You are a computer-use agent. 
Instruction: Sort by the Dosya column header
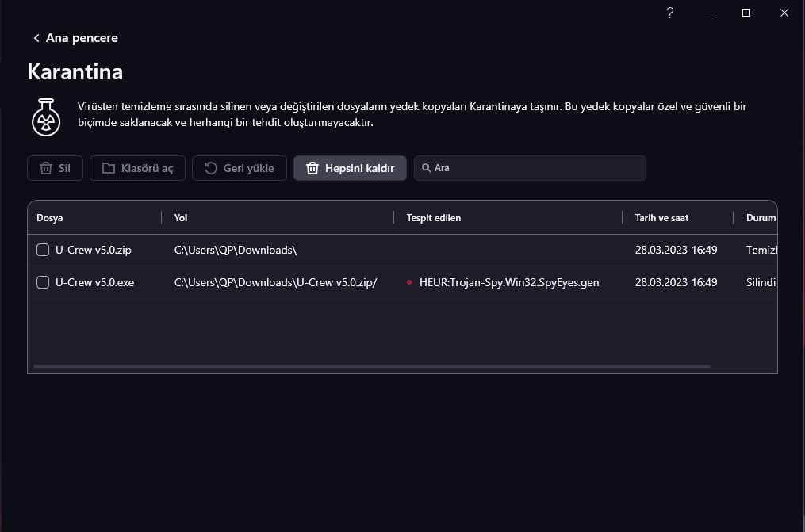(50, 218)
